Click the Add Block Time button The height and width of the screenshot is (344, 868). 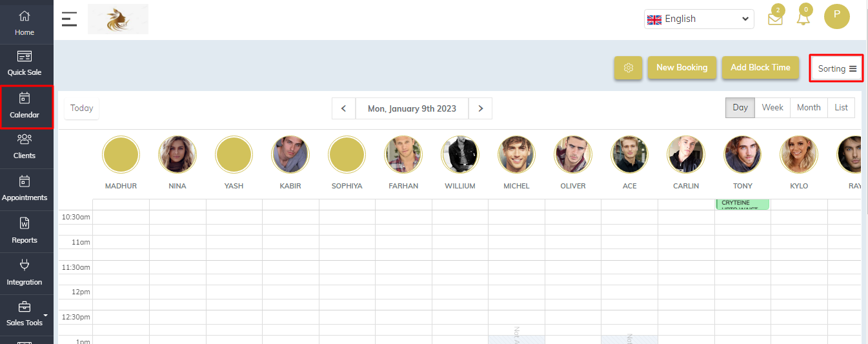[x=760, y=67]
